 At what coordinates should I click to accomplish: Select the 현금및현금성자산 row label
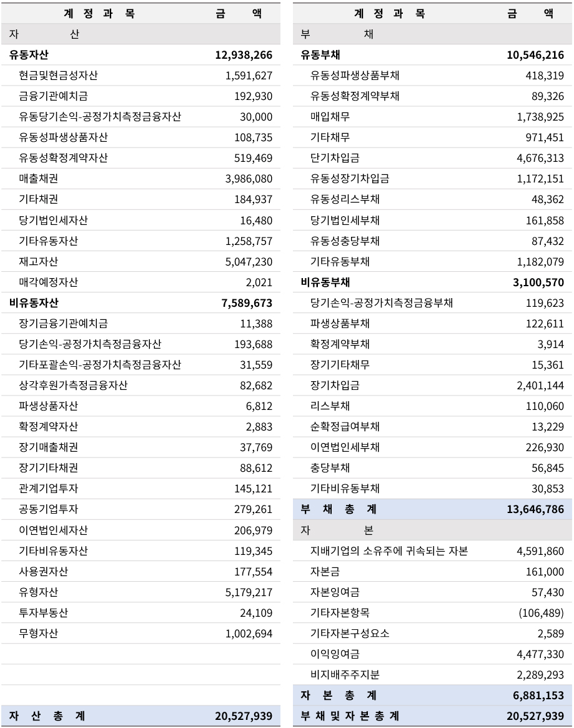tap(58, 76)
